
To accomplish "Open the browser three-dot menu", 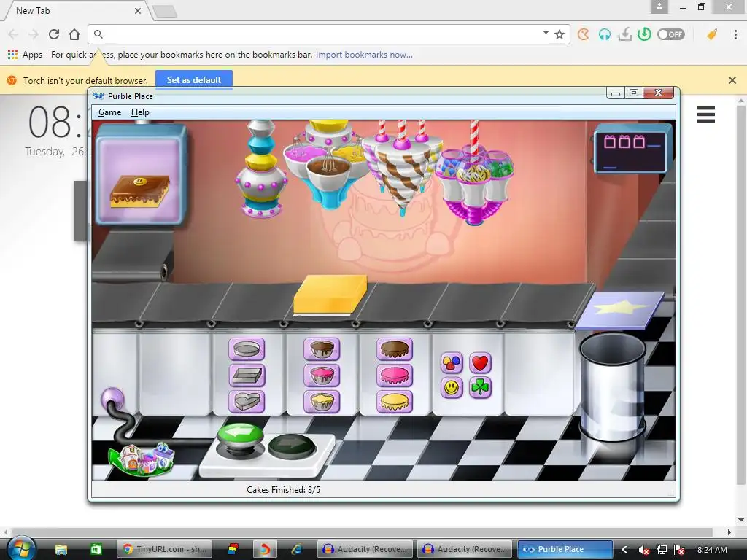I will click(x=736, y=34).
